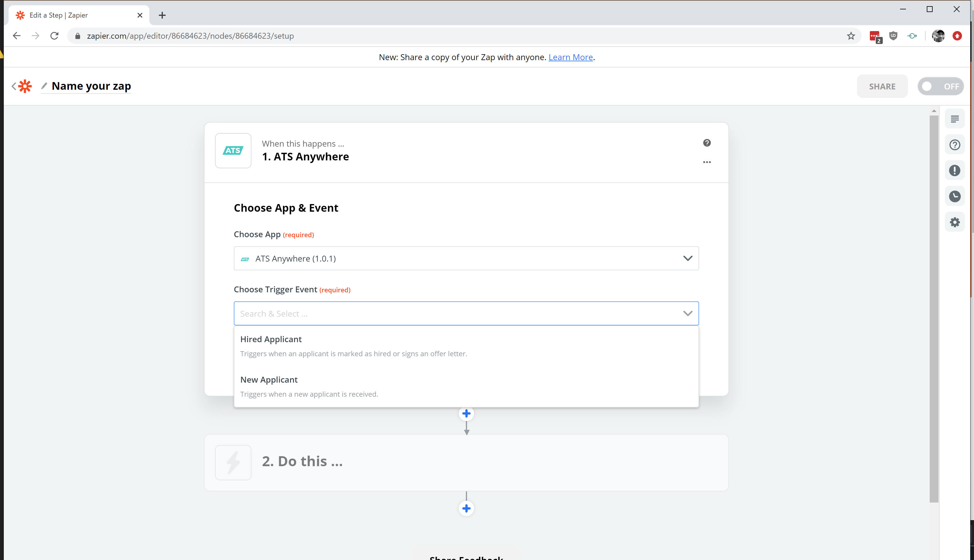974x560 pixels.
Task: Collapse the Trigger Event dropdown arrow
Action: 687,313
